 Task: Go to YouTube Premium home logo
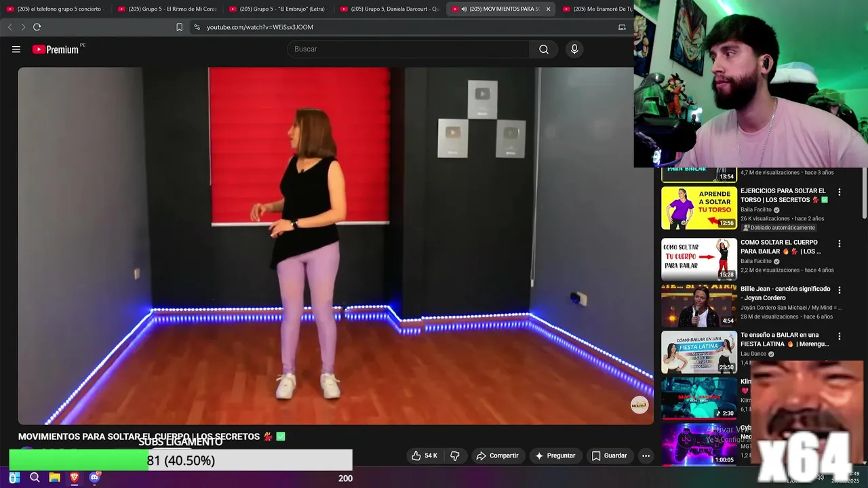pos(55,49)
